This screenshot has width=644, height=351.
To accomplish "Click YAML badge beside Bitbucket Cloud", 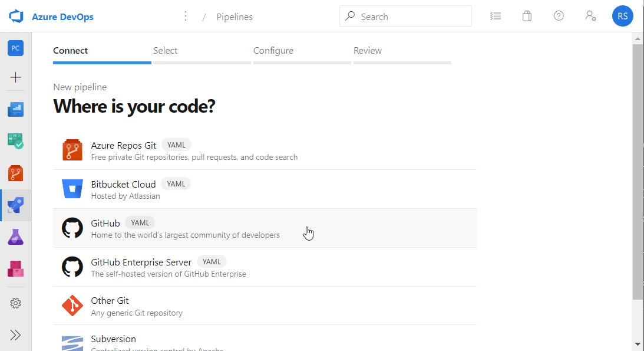I will [176, 183].
